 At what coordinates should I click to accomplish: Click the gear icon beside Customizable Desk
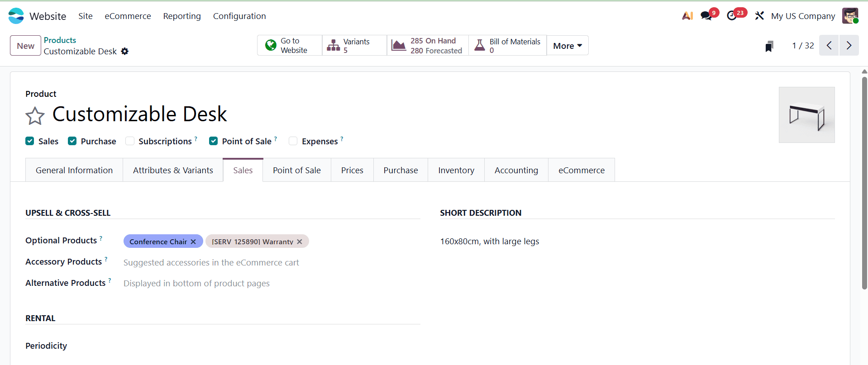point(125,52)
